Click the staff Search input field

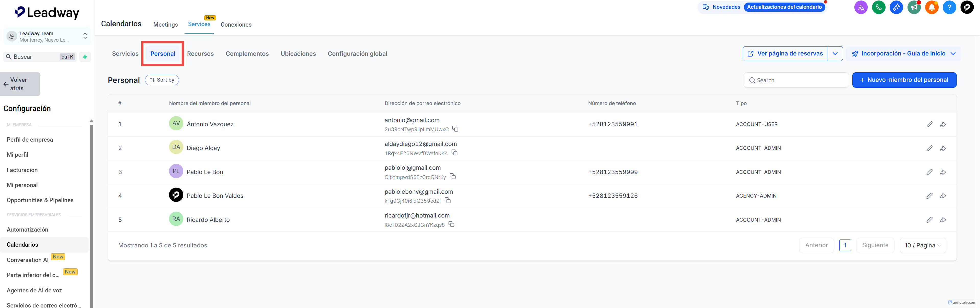coord(796,80)
